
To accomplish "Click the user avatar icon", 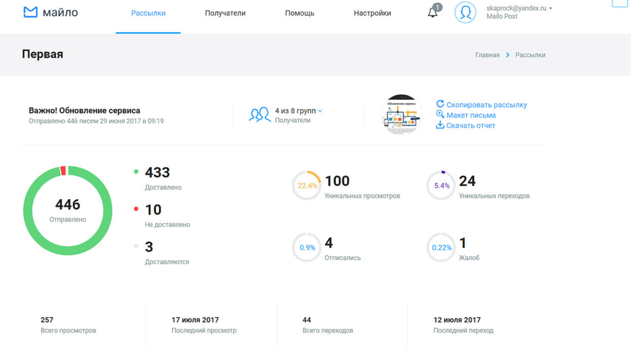I will pos(465,12).
